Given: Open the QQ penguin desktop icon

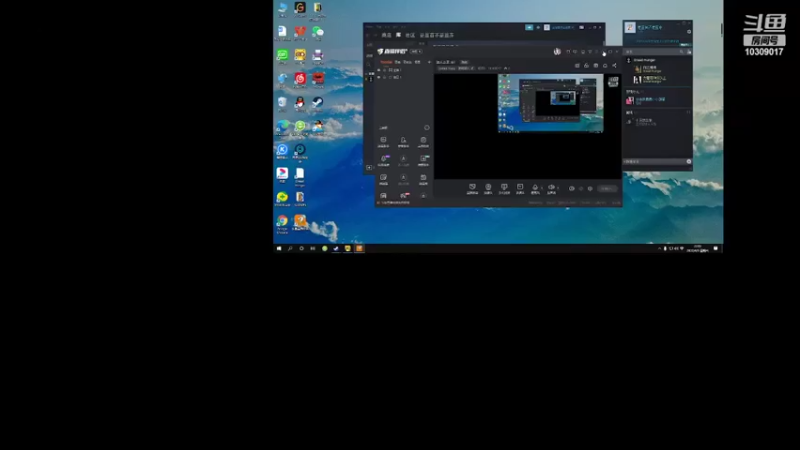Looking at the screenshot, I should (299, 102).
